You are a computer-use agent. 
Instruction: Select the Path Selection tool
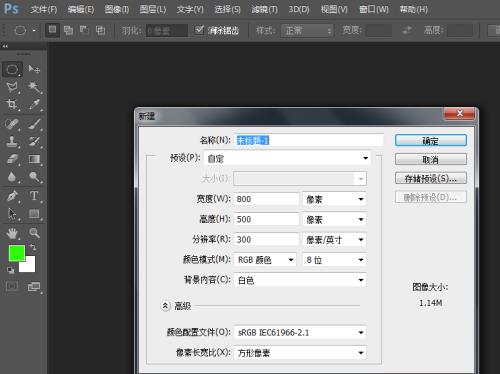[x=12, y=214]
